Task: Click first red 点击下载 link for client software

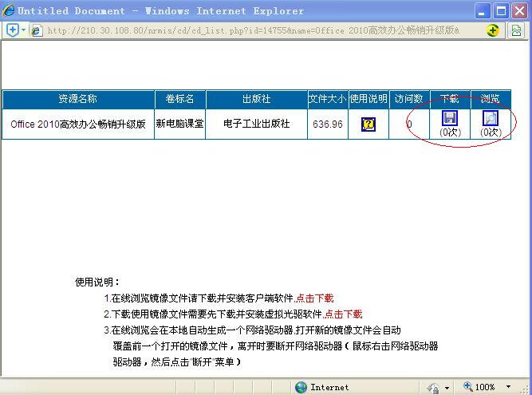Action: [315, 298]
